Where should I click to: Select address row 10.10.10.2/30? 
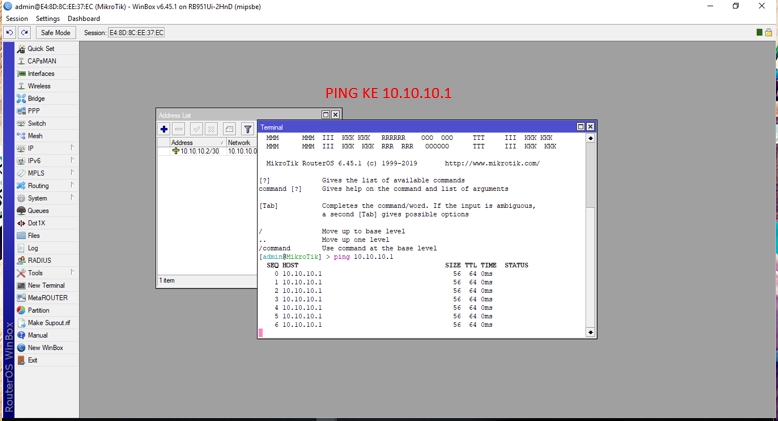pyautogui.click(x=207, y=151)
